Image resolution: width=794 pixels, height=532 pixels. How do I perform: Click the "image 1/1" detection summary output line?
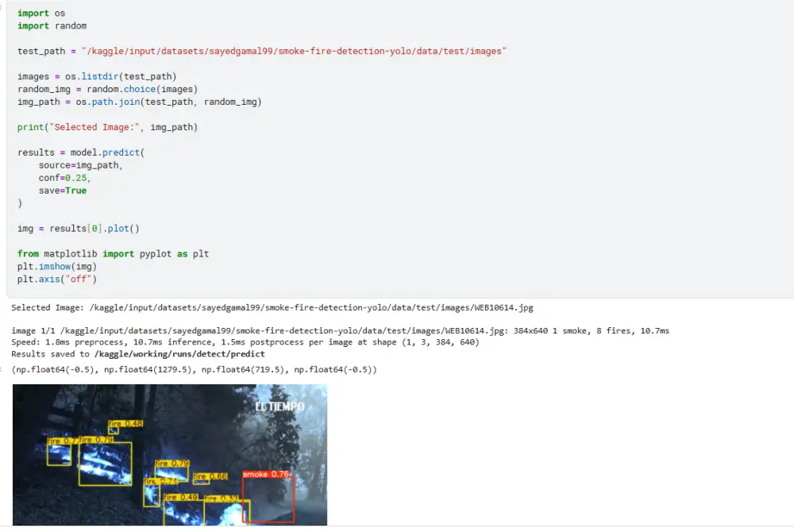tap(340, 330)
